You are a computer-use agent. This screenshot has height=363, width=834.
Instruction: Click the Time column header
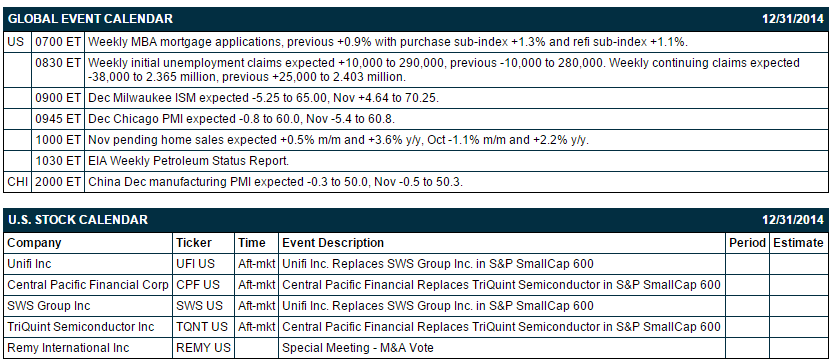point(252,243)
